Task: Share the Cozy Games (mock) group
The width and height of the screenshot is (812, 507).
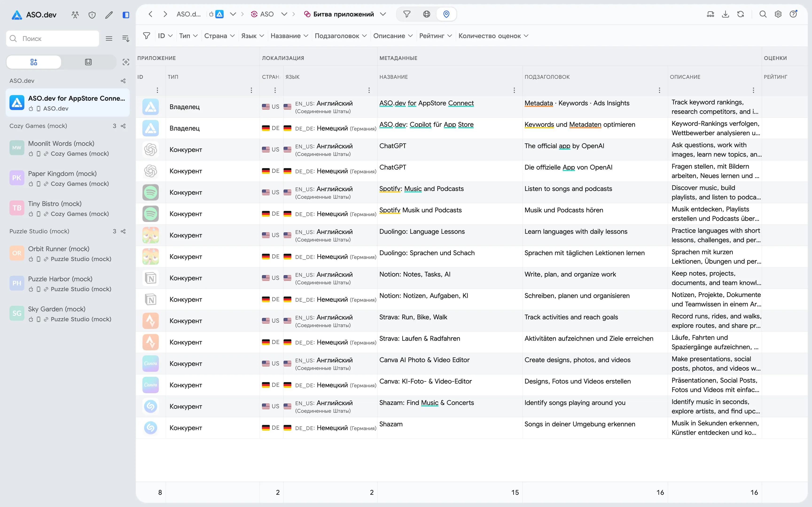Action: point(123,126)
